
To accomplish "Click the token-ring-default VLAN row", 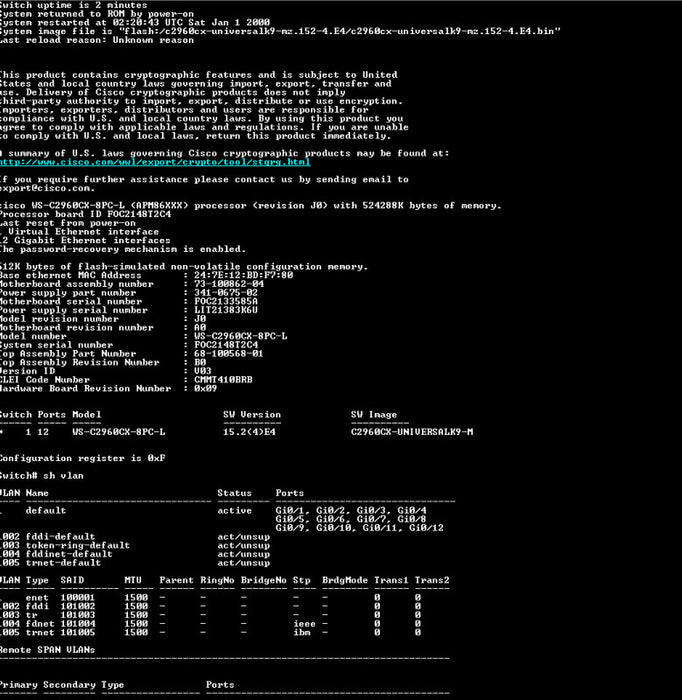I will (x=135, y=546).
